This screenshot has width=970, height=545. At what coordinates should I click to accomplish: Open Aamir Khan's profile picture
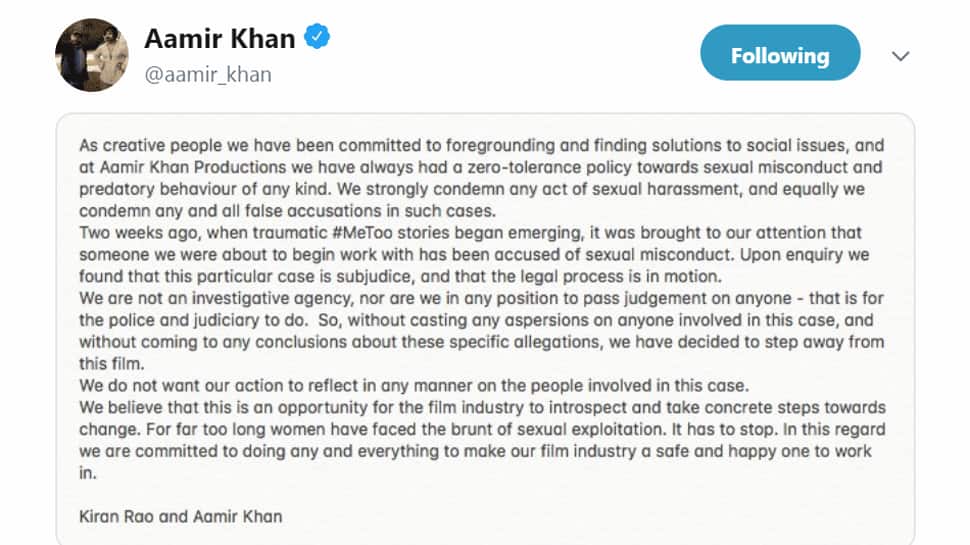92,55
